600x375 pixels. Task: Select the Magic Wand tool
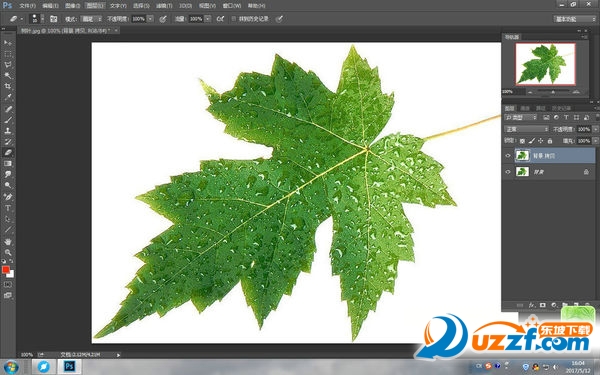point(8,75)
